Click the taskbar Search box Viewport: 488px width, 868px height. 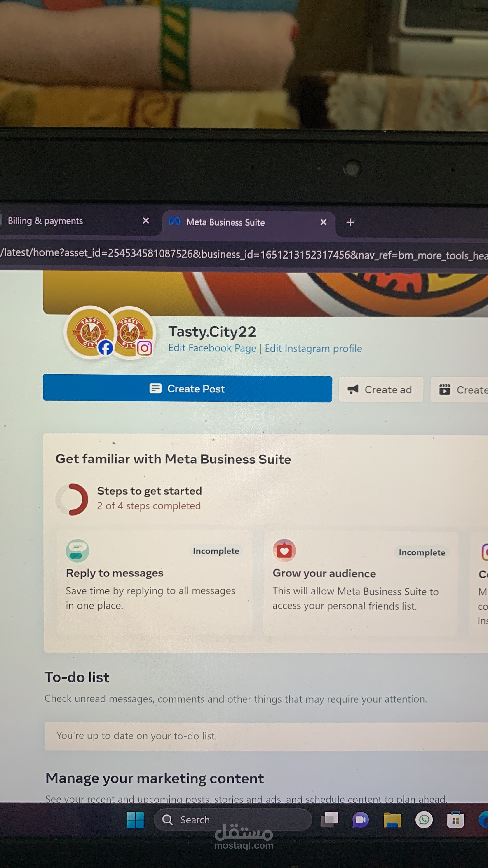click(x=232, y=820)
